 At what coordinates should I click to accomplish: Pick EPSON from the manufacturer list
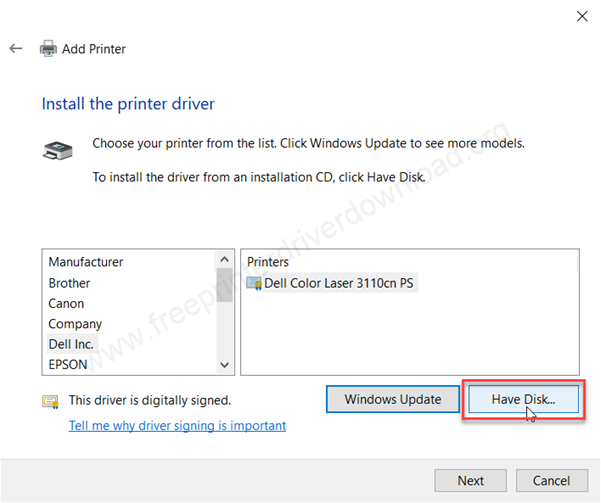[x=68, y=365]
